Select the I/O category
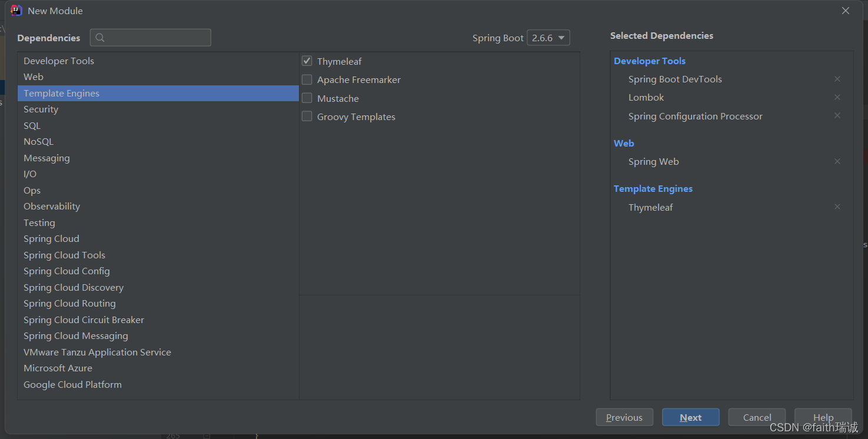868x439 pixels. click(x=158, y=174)
